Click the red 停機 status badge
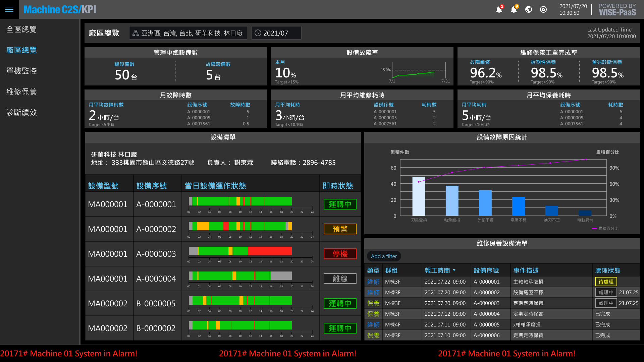Image resolution: width=644 pixels, height=362 pixels. pyautogui.click(x=340, y=254)
